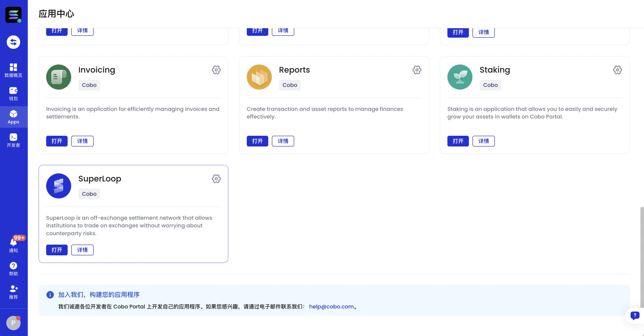Click the info icon in the banner

click(50, 295)
